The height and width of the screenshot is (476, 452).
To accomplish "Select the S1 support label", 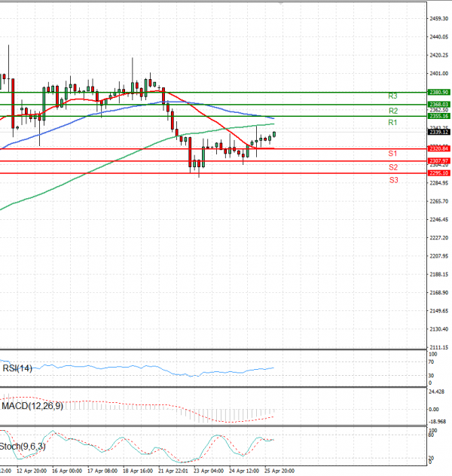I will [392, 154].
